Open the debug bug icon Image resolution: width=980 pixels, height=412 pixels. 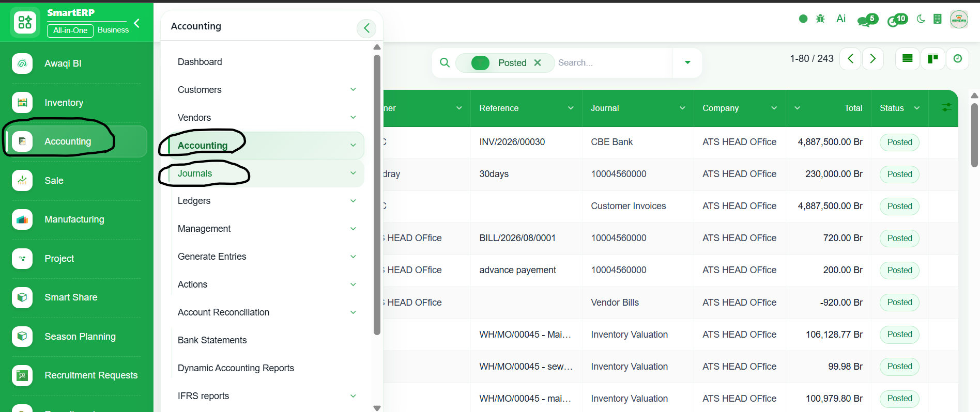tap(820, 19)
